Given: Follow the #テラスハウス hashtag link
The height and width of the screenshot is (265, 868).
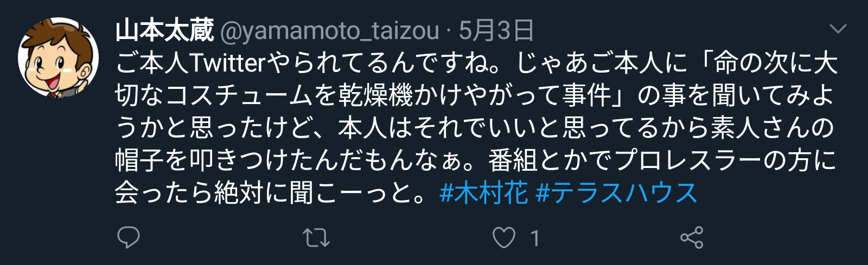Looking at the screenshot, I should coord(616,192).
